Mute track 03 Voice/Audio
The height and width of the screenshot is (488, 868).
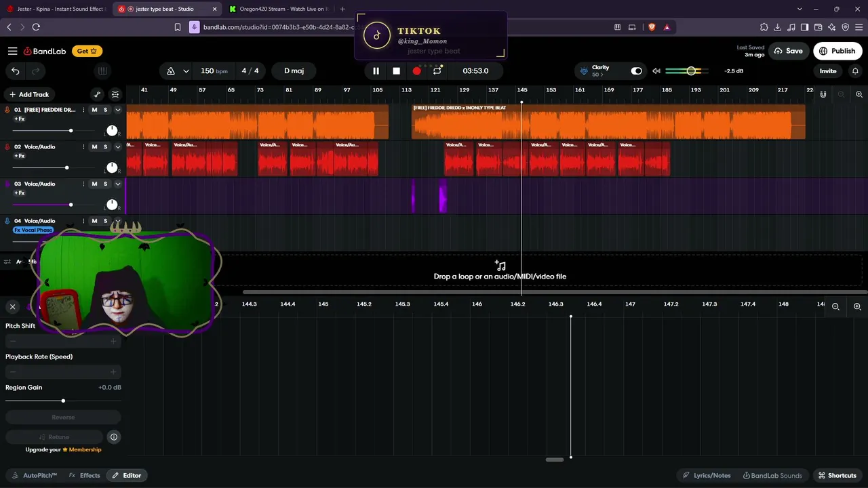point(94,184)
